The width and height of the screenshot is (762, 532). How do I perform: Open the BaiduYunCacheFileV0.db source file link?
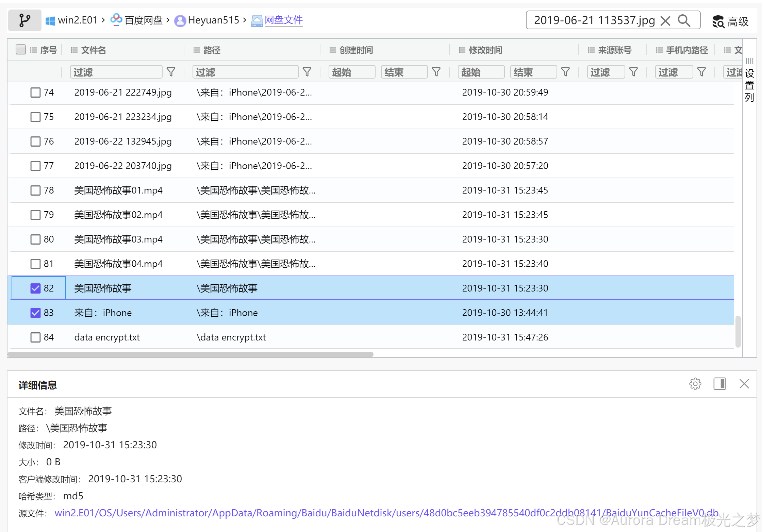[x=386, y=513]
